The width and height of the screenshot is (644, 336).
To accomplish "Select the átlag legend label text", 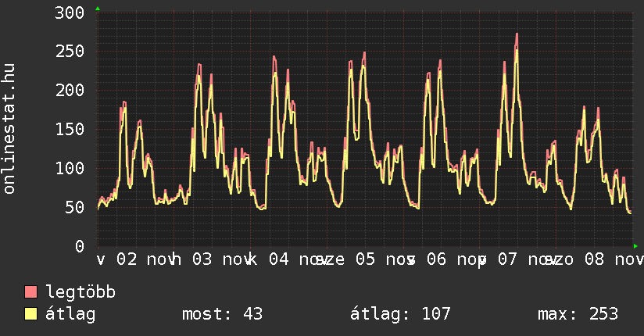I will [70, 314].
